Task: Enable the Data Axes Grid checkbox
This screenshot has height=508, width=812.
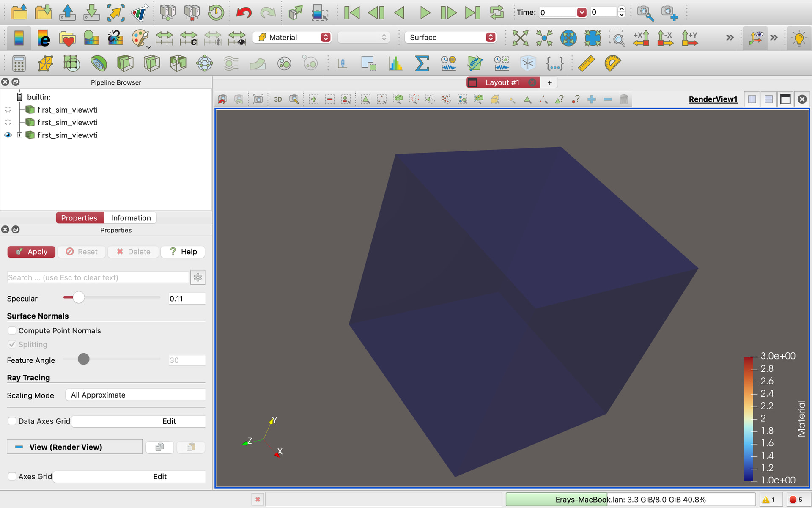Action: coord(12,421)
